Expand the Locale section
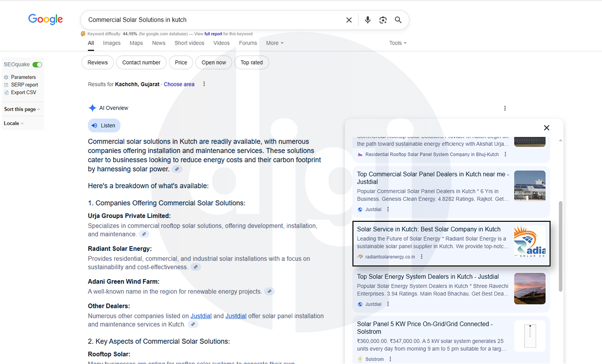 coord(14,123)
